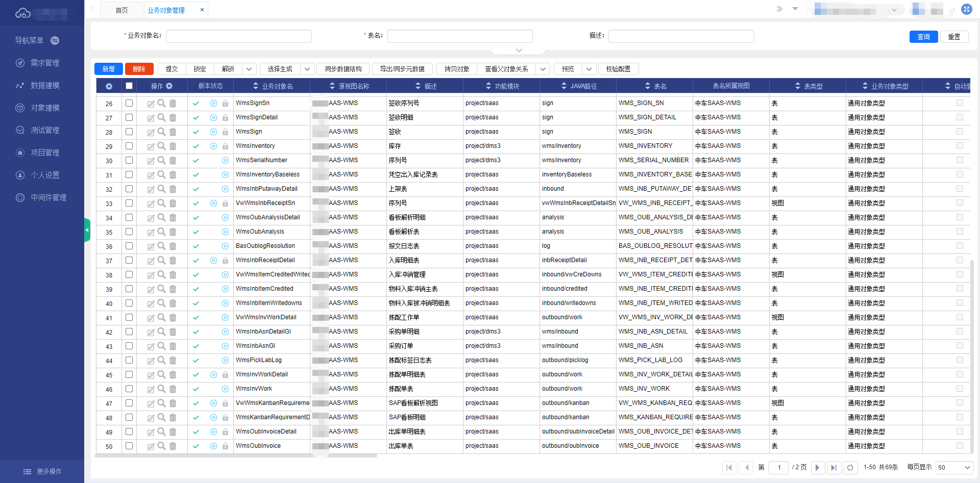Click the edit icon for WmsInbPutawayDetail row

(151, 189)
